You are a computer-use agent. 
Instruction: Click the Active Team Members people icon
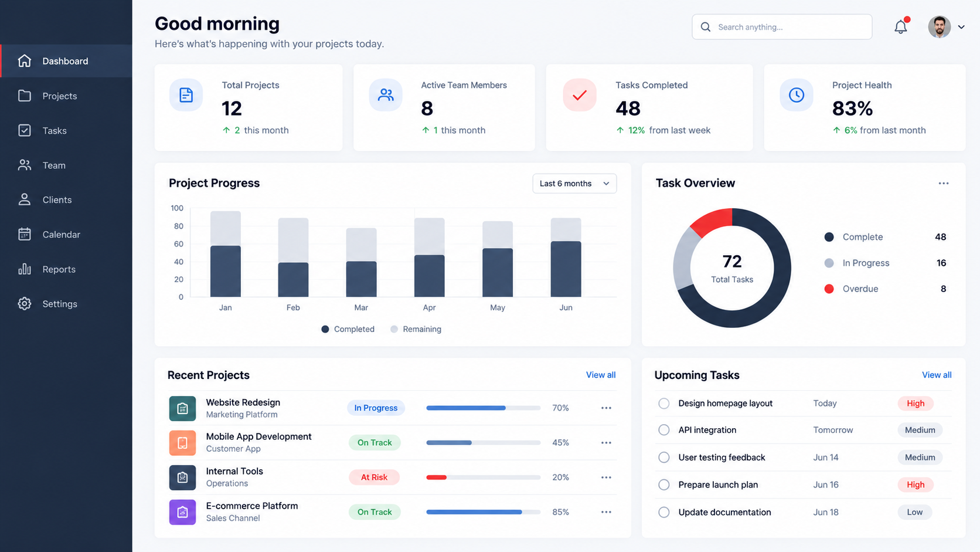coord(386,95)
